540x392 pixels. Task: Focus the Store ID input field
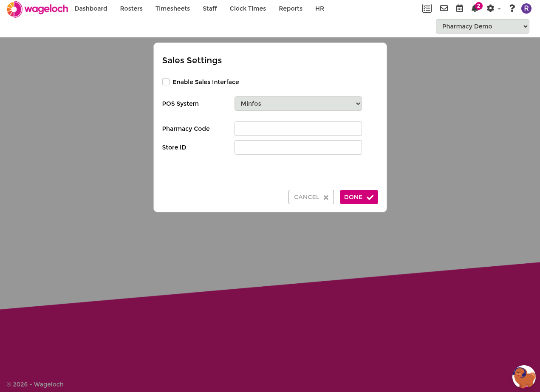click(x=298, y=147)
